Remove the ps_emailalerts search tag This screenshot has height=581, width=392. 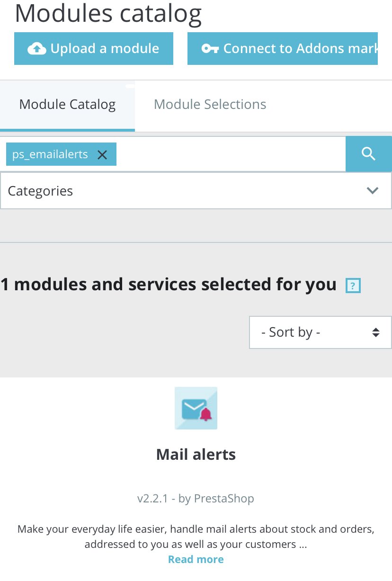[x=102, y=155]
